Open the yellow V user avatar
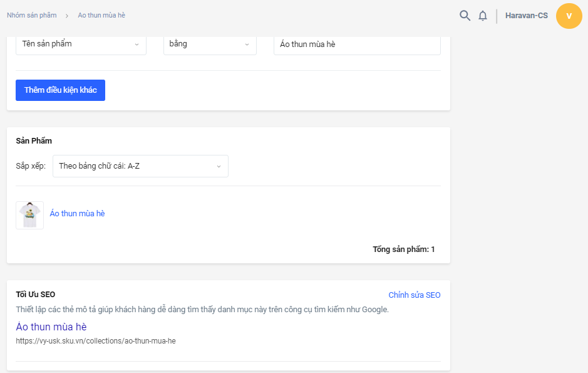Screen dimensions: 588x373 click(569, 16)
